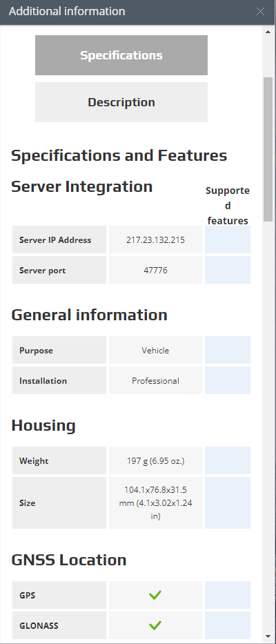Switch to the Specifications tab
276x644 pixels.
(121, 55)
